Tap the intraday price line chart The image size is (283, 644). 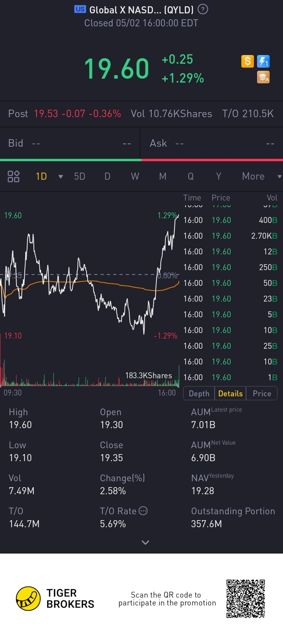[x=90, y=275]
